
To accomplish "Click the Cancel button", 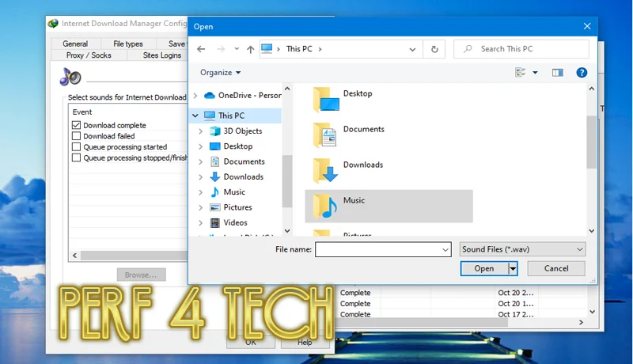I will [x=555, y=268].
